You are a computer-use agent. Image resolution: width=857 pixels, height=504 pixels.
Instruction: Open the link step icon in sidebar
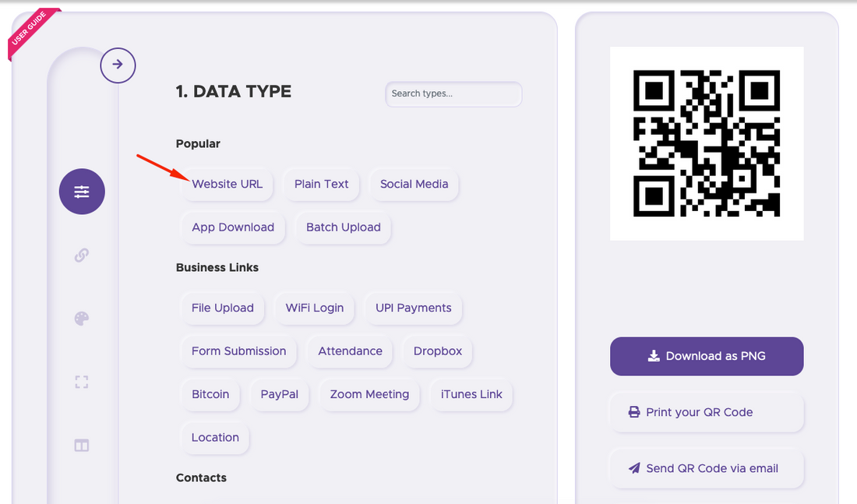tap(82, 256)
